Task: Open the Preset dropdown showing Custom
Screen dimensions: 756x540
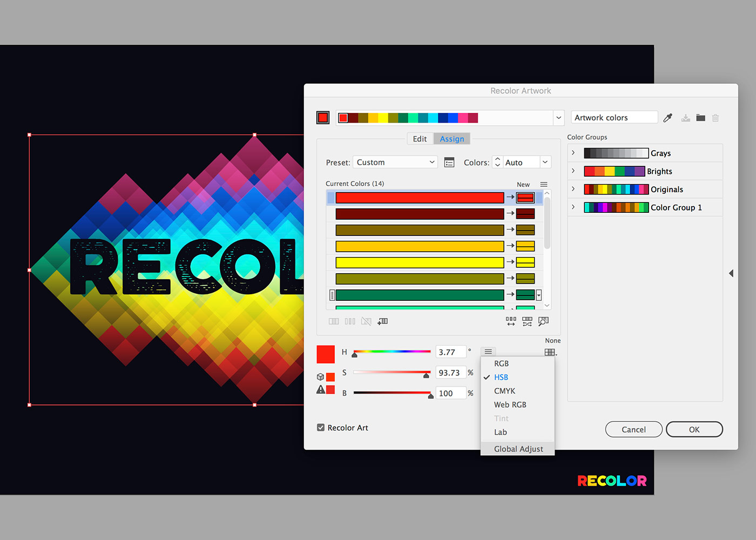Action: (x=395, y=163)
